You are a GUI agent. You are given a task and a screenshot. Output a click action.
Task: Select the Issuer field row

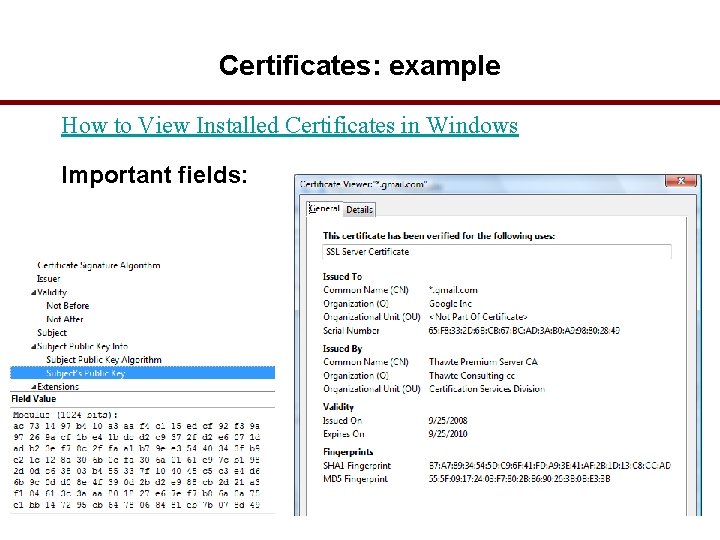48,279
